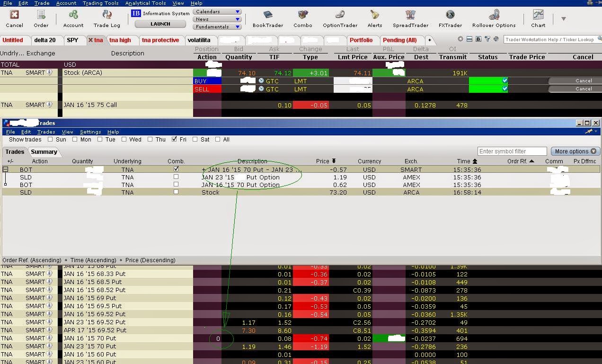Image resolution: width=602 pixels, height=364 pixels.
Task: Click info icon next to SMART in Stock row
Action: [x=49, y=73]
